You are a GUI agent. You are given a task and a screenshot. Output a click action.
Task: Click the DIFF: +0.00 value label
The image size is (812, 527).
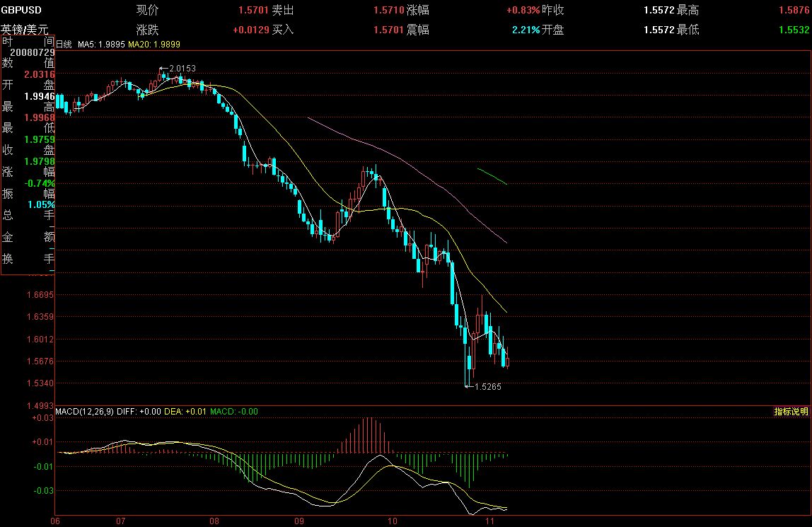pyautogui.click(x=139, y=412)
